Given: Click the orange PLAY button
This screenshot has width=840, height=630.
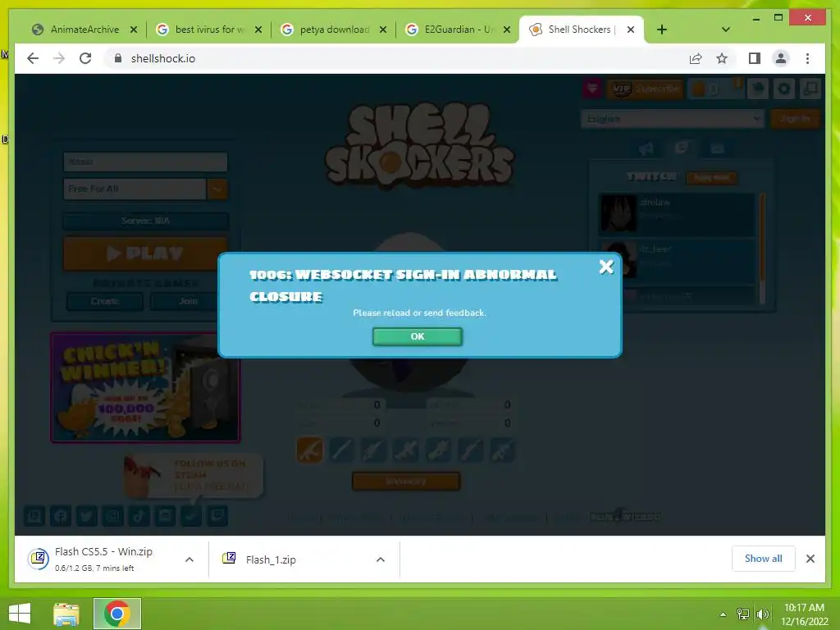Looking at the screenshot, I should coord(145,253).
